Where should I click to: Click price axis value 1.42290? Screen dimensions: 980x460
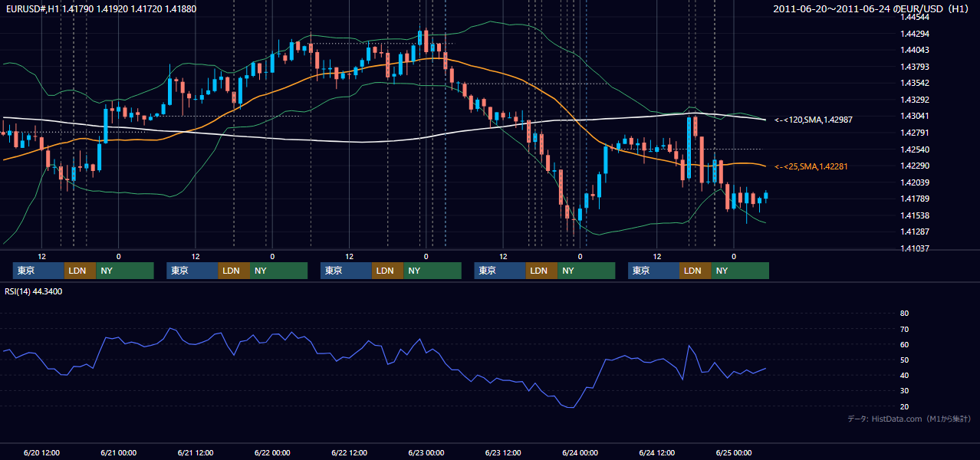(x=914, y=166)
